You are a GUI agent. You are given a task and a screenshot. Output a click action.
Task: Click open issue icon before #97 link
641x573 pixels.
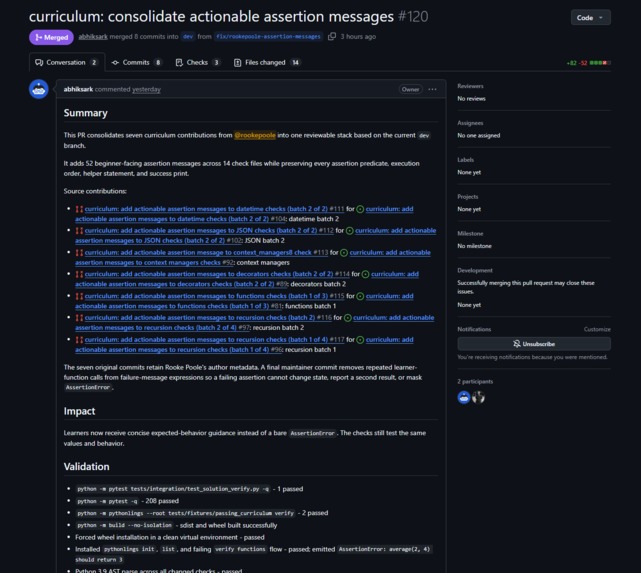[347, 318]
